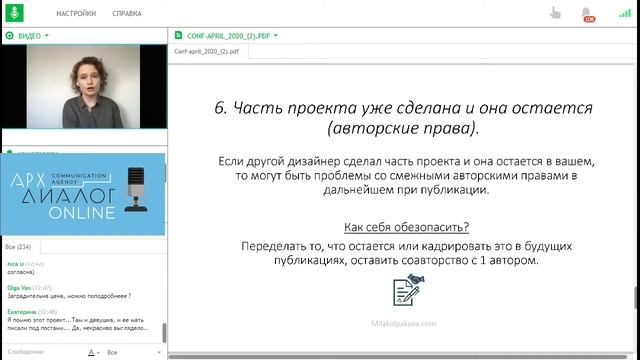This screenshot has width=640, height=360.
Task: Select the Все (234) chat tab
Action: tap(18, 247)
